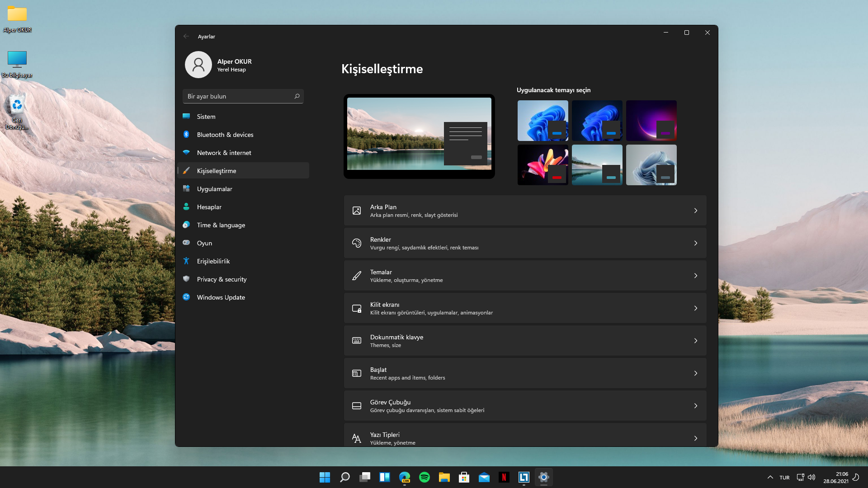This screenshot has height=488, width=868.
Task: Click the 'Bir ayar bulun' search field
Action: coord(240,96)
